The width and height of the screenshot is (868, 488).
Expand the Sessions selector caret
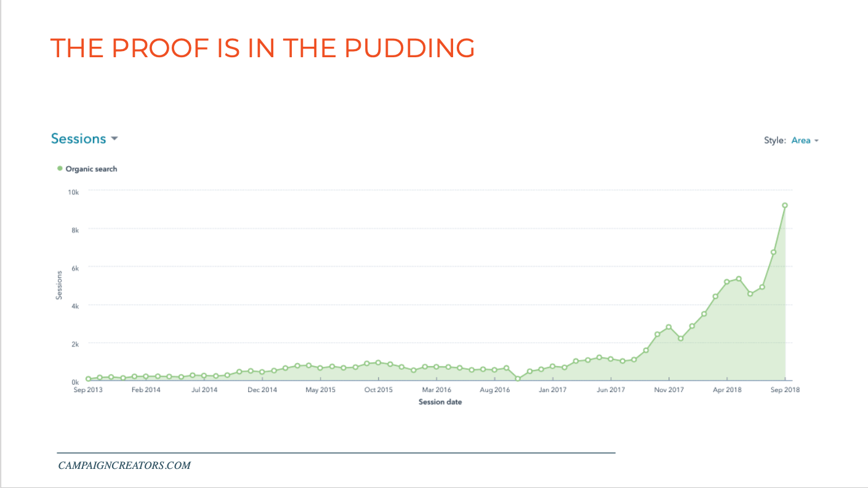point(115,139)
